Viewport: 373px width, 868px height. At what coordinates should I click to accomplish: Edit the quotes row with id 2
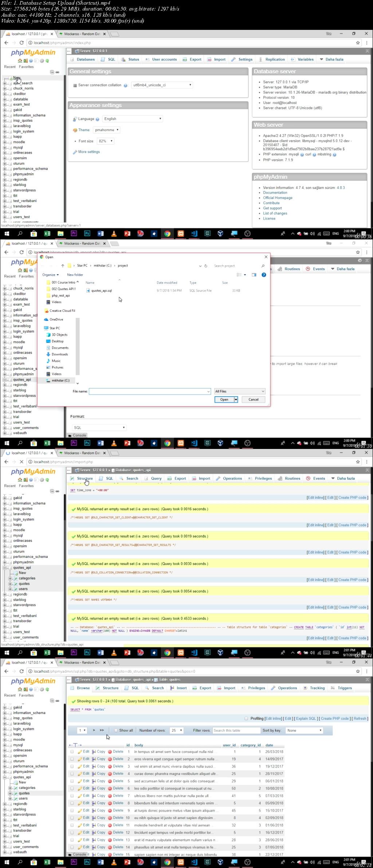84,759
